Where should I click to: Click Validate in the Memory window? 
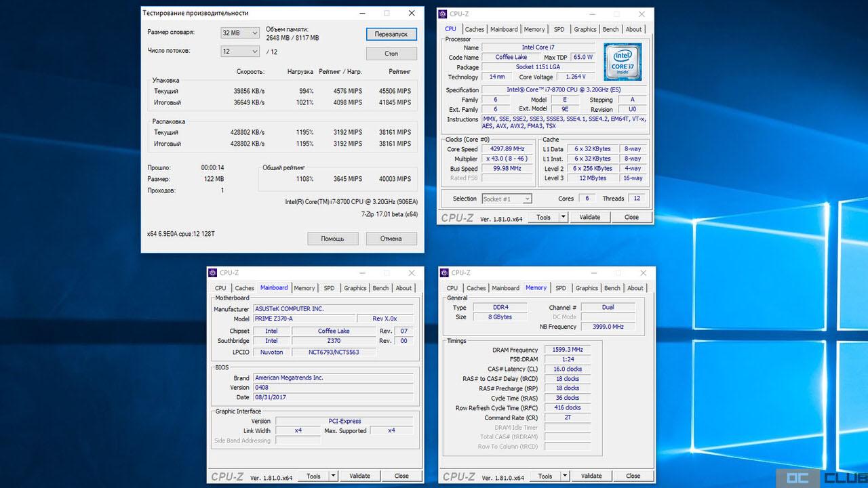[592, 476]
